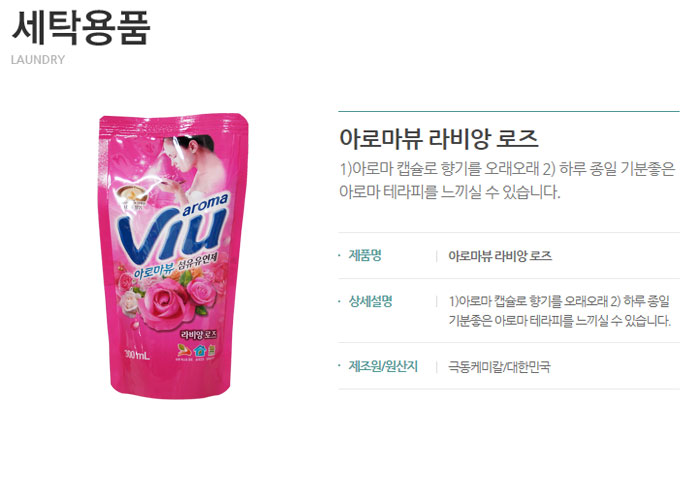Click the 상세설명 row label
700x497 pixels.
coord(371,301)
